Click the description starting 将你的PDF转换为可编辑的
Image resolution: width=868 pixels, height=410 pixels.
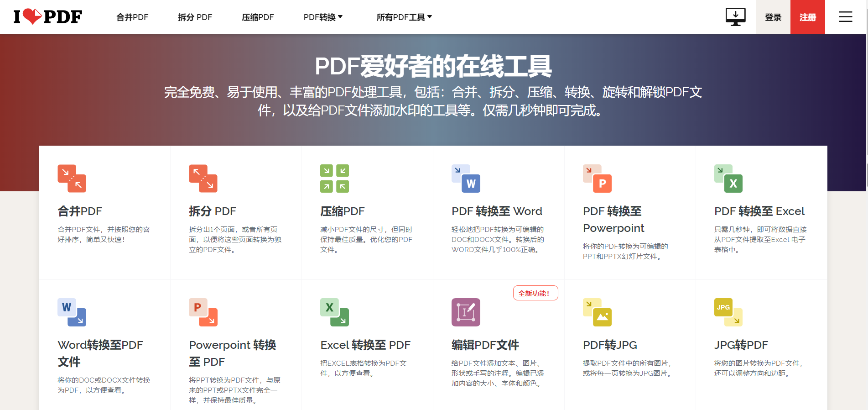(x=626, y=251)
